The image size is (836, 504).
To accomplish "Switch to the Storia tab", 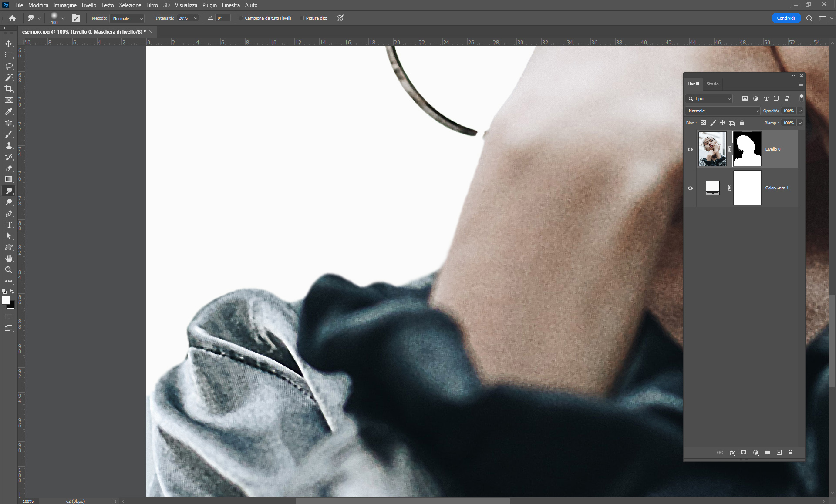I will 712,84.
